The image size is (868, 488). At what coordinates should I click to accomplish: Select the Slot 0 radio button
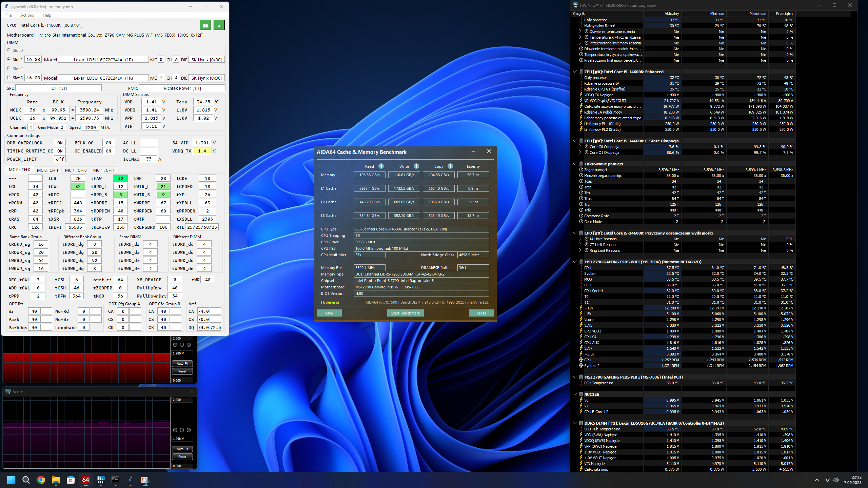pos(9,50)
